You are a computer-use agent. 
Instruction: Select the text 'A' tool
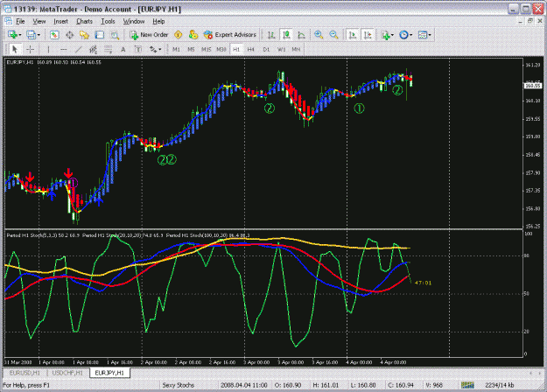click(123, 50)
